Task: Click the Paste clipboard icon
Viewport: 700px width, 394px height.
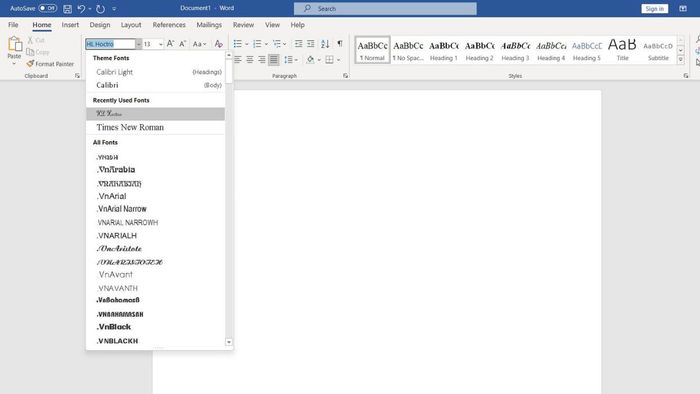Action: click(x=14, y=44)
